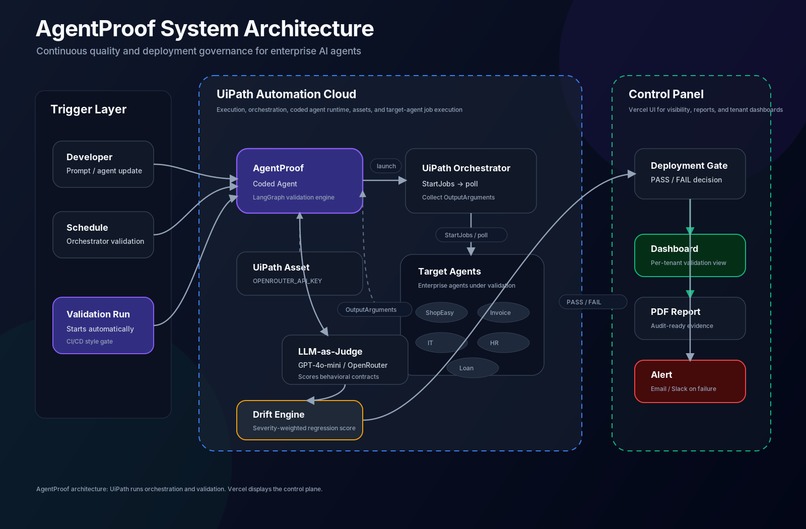
Task: Select the Schedule trigger box
Action: pos(103,234)
